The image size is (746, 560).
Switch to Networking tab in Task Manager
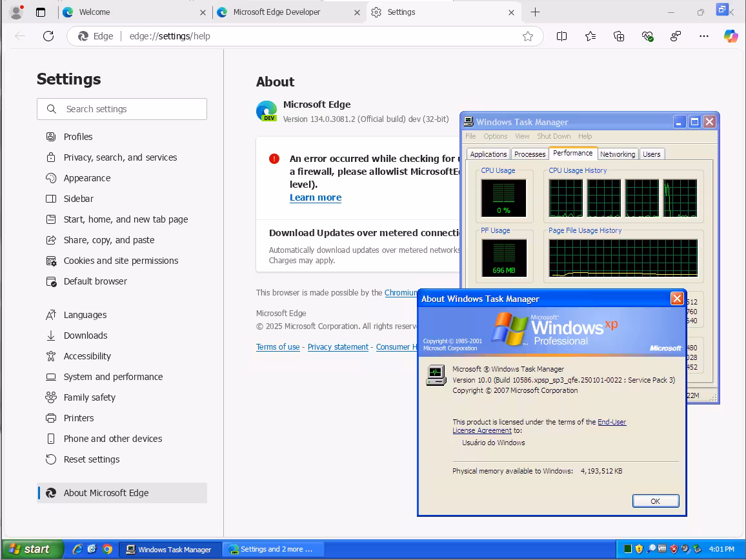coord(618,154)
